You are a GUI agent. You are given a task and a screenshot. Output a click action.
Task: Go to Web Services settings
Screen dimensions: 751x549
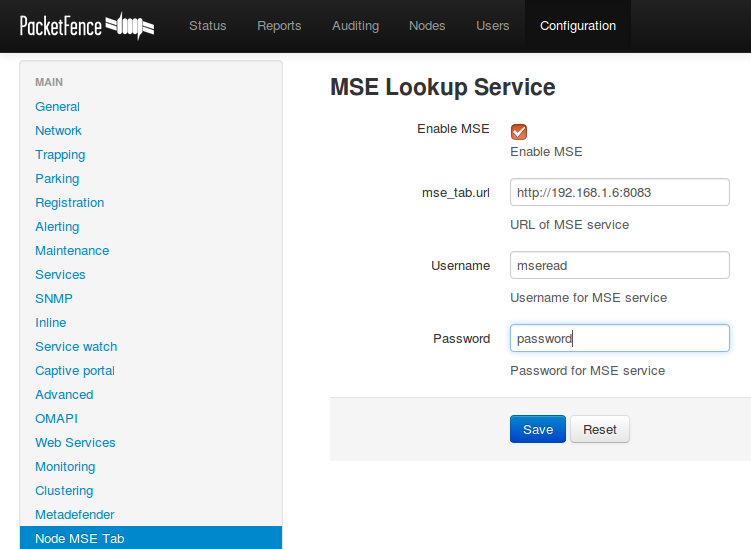point(75,442)
